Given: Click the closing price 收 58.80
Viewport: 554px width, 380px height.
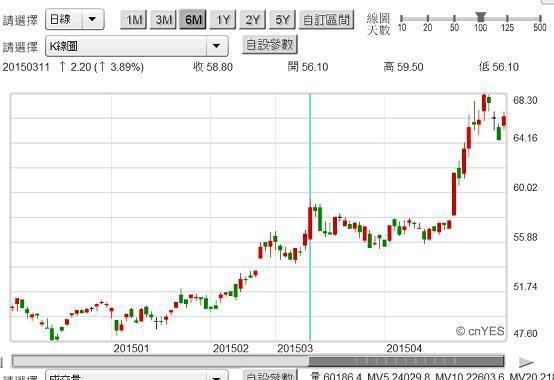Looking at the screenshot, I should pos(213,67).
